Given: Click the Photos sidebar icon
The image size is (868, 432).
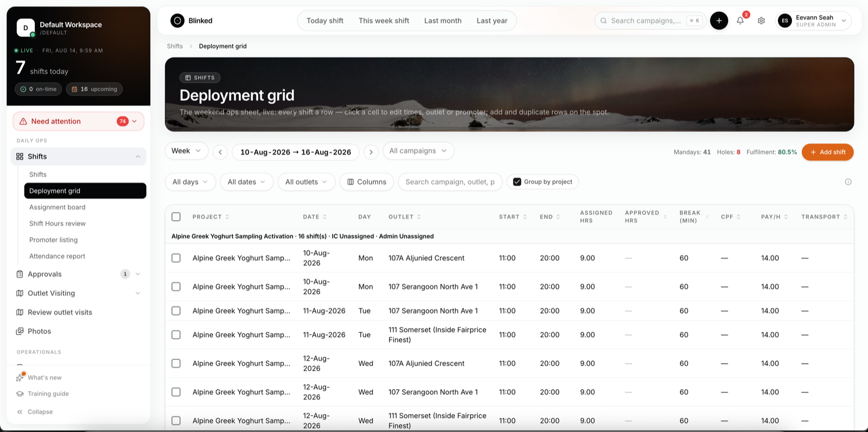Looking at the screenshot, I should coord(20,331).
